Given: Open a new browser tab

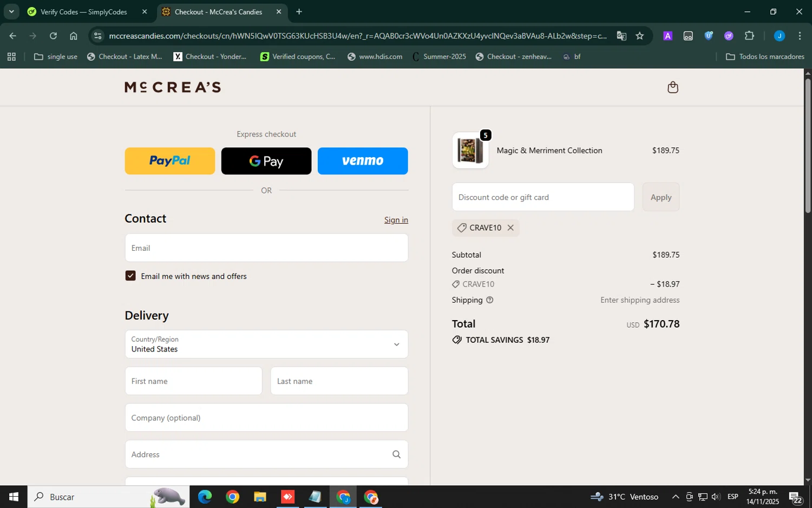Looking at the screenshot, I should [299, 12].
